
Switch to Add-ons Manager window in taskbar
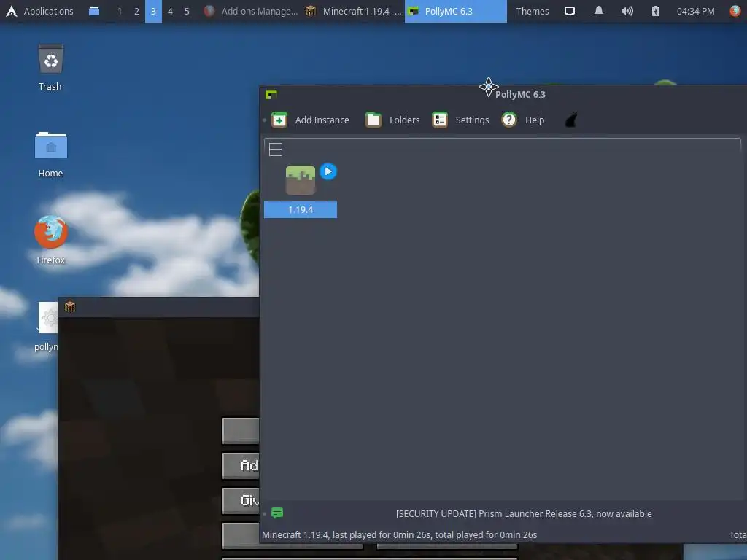click(x=251, y=11)
